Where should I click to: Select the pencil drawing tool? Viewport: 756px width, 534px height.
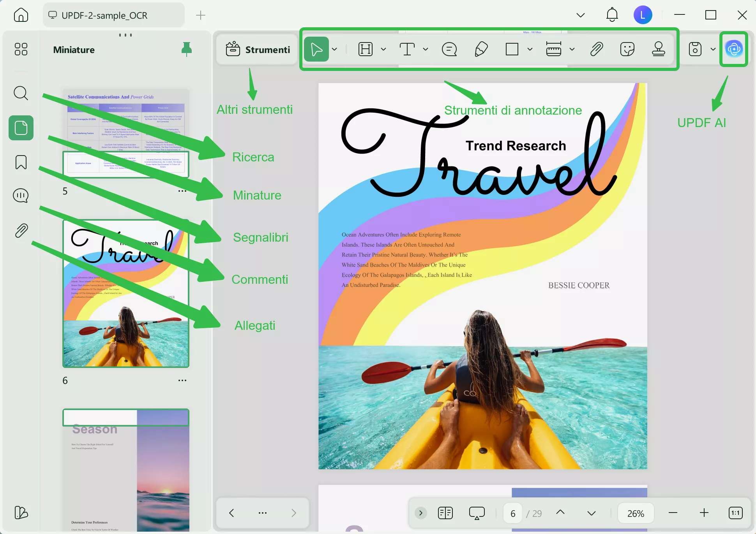point(481,49)
